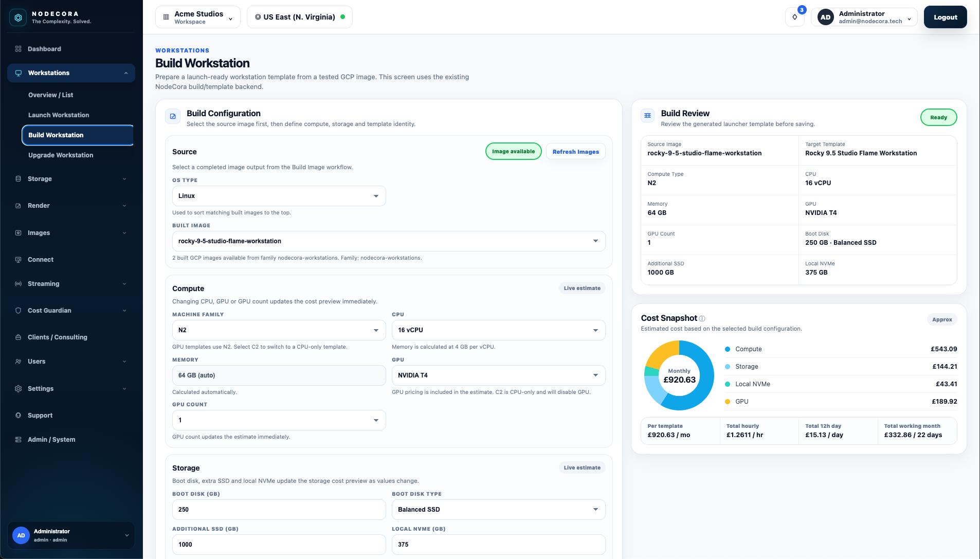980x559 pixels.
Task: Click the Dashboard grid icon
Action: coord(18,49)
